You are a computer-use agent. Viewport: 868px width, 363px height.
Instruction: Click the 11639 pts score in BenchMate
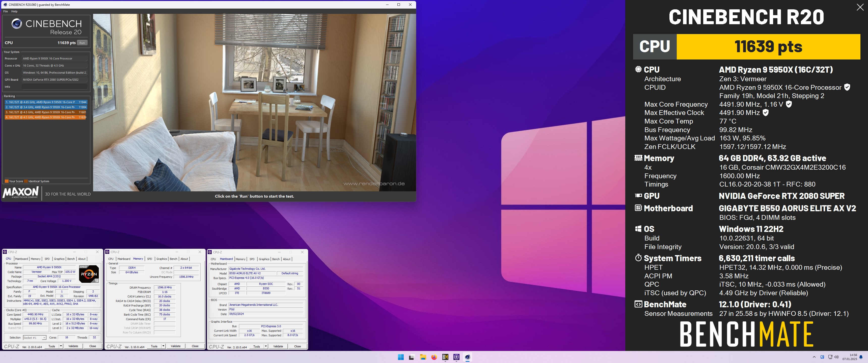pos(768,46)
